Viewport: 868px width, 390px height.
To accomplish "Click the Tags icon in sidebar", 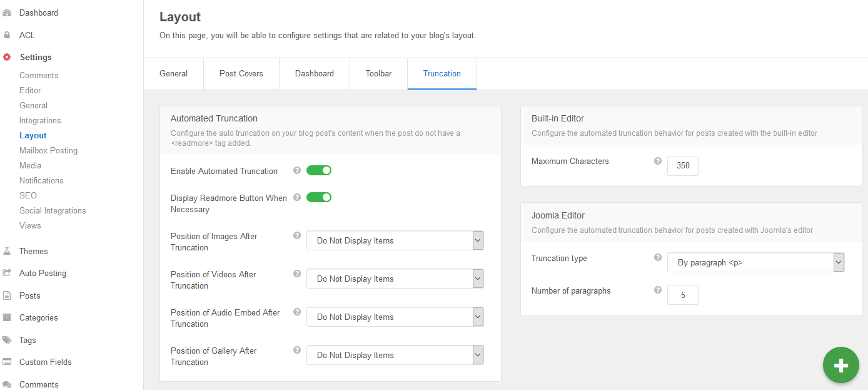I will click(7, 340).
